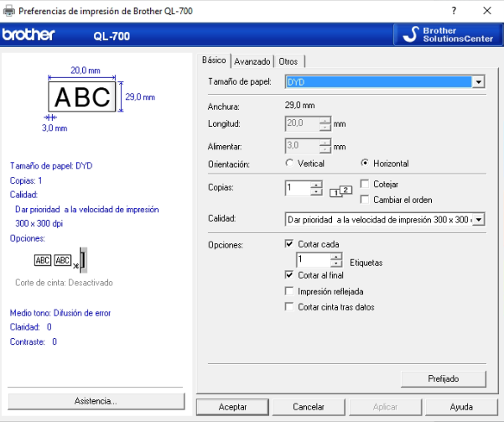Viewport: 504px width, 422px height.
Task: Confirm with the Aceptar button
Action: point(232,407)
